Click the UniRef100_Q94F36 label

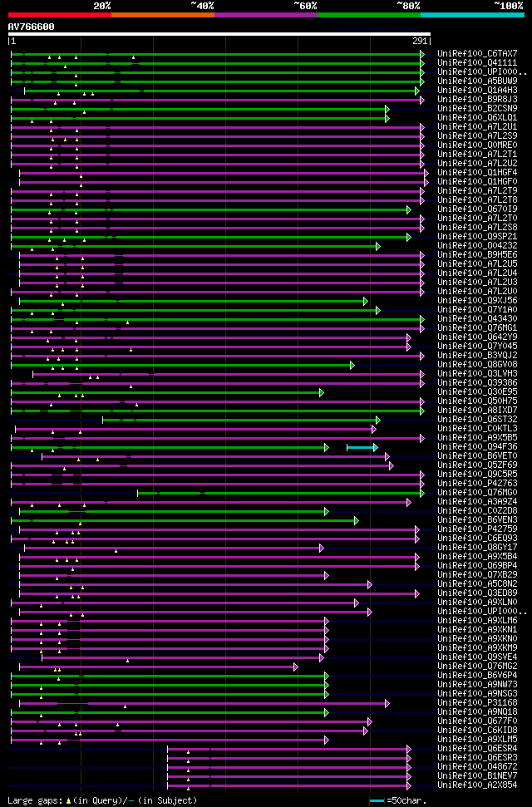[x=477, y=447]
